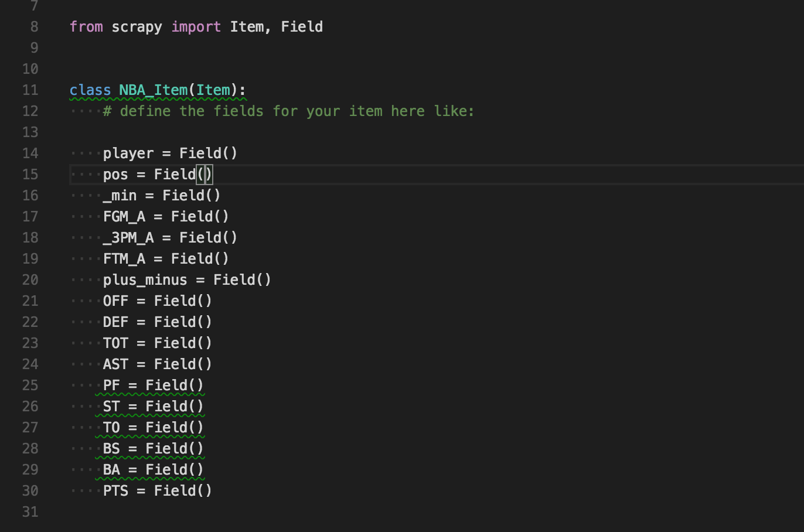Click the NBA_Item class name
The image size is (804, 532).
153,90
